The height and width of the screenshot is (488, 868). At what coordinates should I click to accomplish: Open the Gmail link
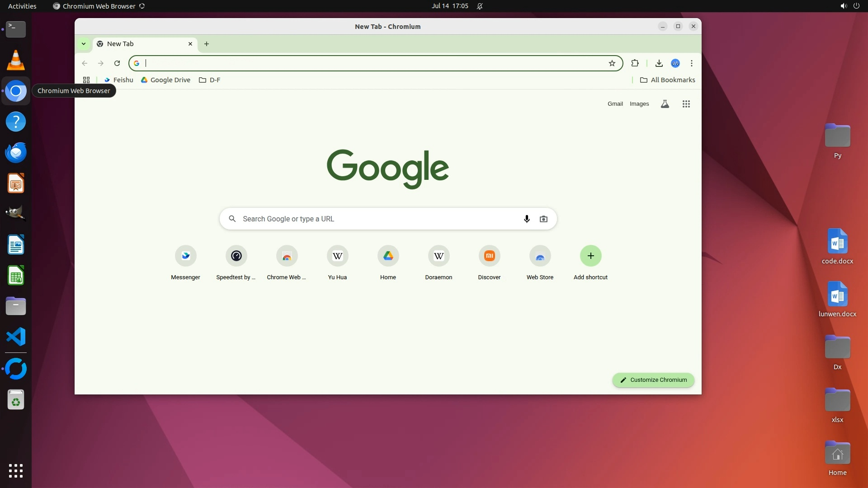615,104
